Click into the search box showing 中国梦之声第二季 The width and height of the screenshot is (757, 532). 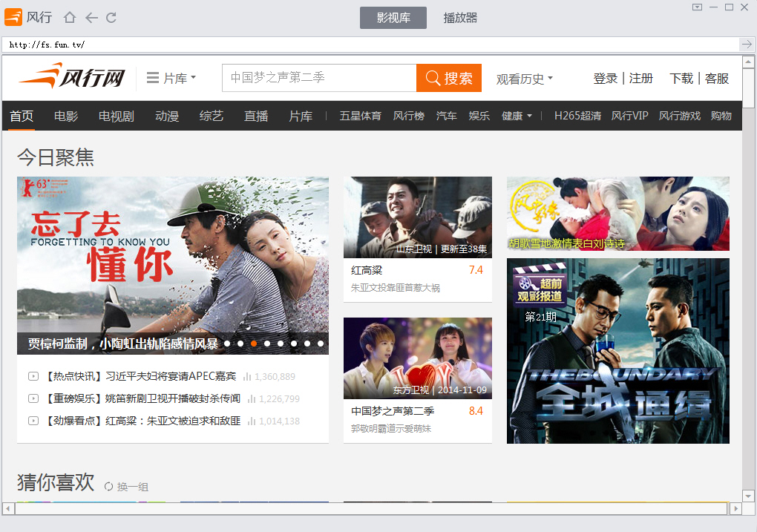pyautogui.click(x=319, y=78)
